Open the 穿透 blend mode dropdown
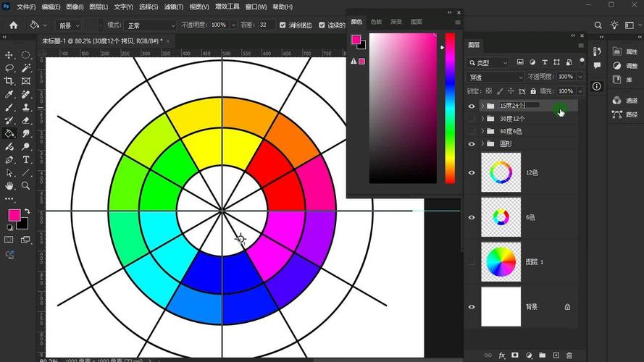 pos(495,77)
